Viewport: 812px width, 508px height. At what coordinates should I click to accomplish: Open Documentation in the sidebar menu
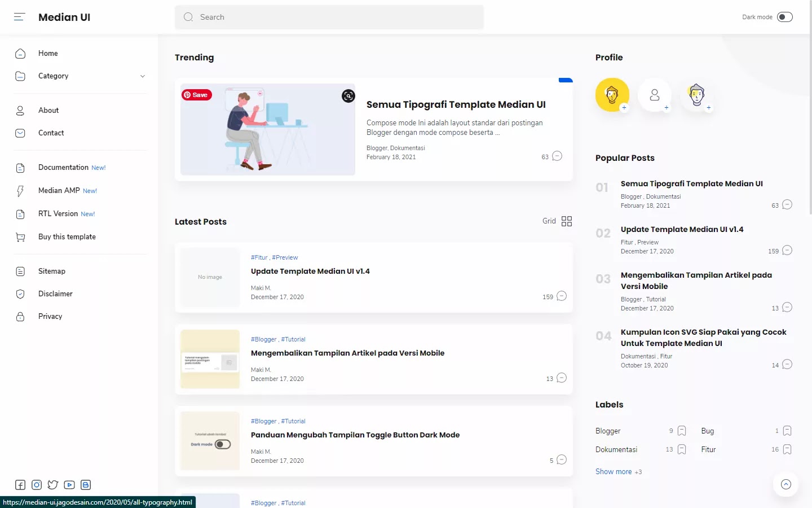[x=63, y=168]
